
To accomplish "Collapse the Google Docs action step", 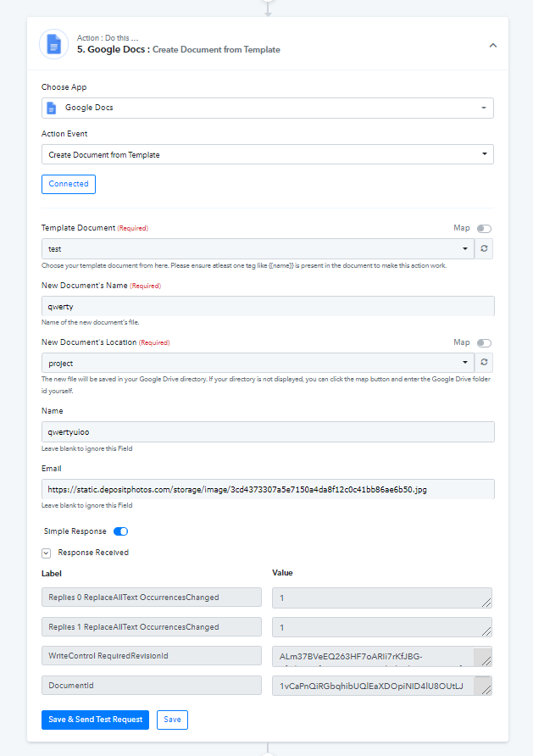I will 493,45.
